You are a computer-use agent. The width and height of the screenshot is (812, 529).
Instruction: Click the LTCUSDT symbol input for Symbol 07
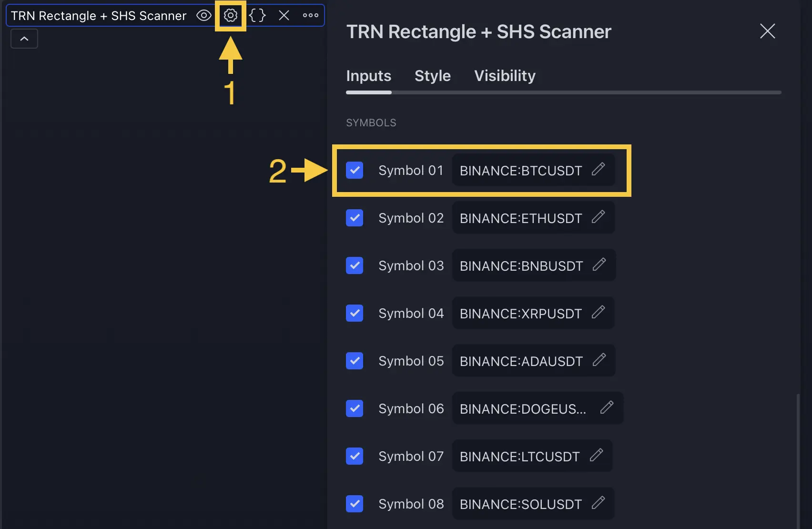pos(519,456)
